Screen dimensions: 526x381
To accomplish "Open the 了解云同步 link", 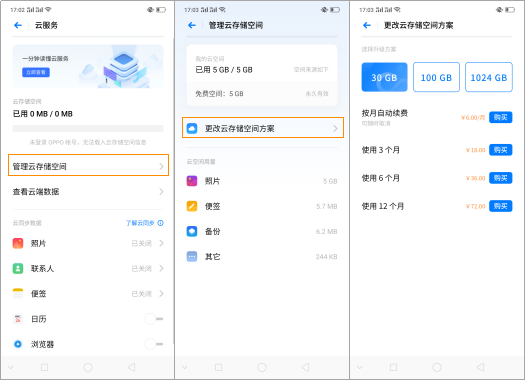I will [140, 223].
